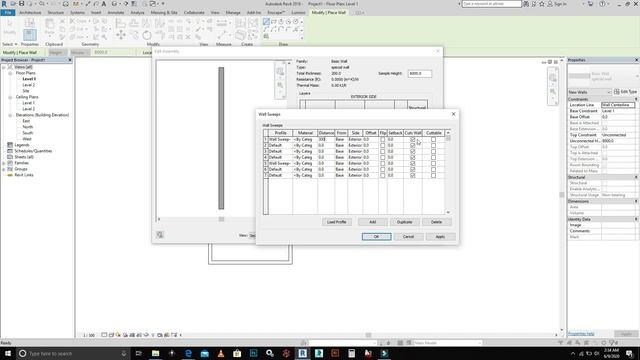Click the horizontal scrollbar under assembly preview

pyautogui.click(x=221, y=219)
